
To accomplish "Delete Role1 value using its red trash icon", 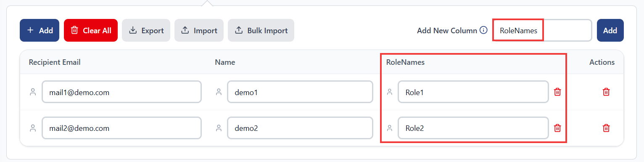I will 557,92.
